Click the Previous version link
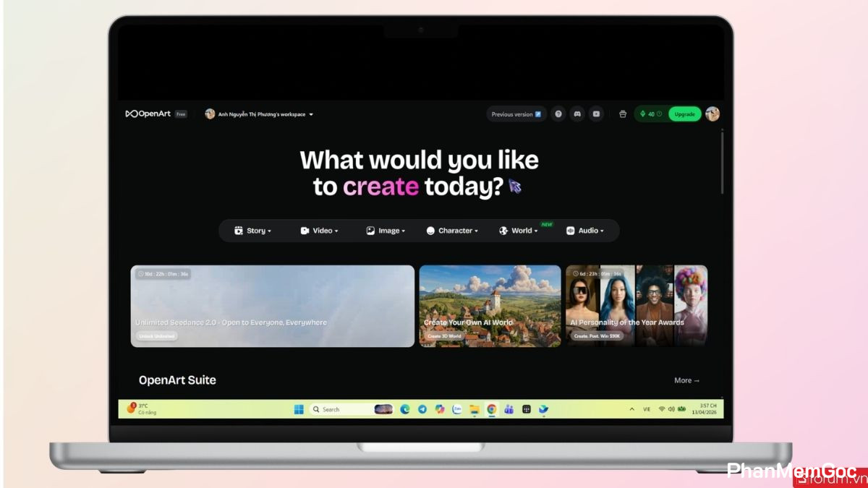This screenshot has height=488, width=868. click(x=516, y=114)
